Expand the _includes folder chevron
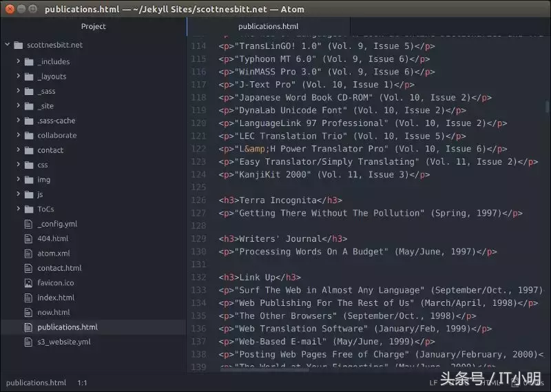This screenshot has height=392, width=551. (19, 61)
